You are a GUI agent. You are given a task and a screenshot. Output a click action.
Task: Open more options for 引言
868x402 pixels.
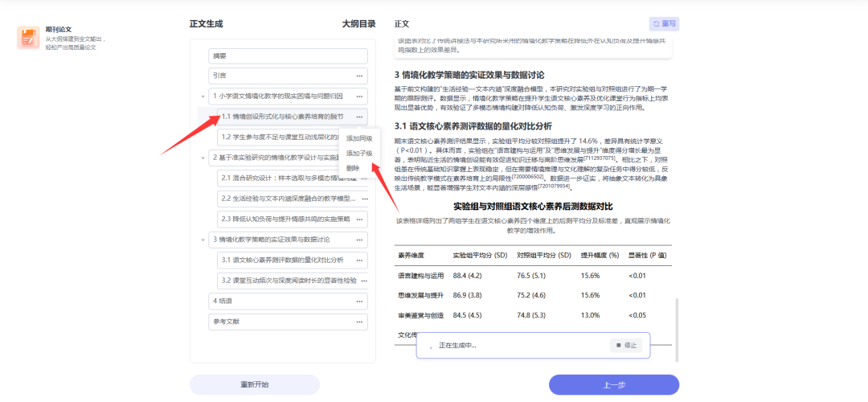359,76
